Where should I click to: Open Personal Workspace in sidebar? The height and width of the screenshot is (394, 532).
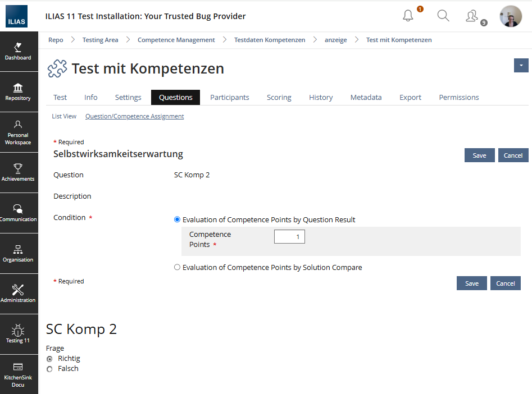coord(18,132)
